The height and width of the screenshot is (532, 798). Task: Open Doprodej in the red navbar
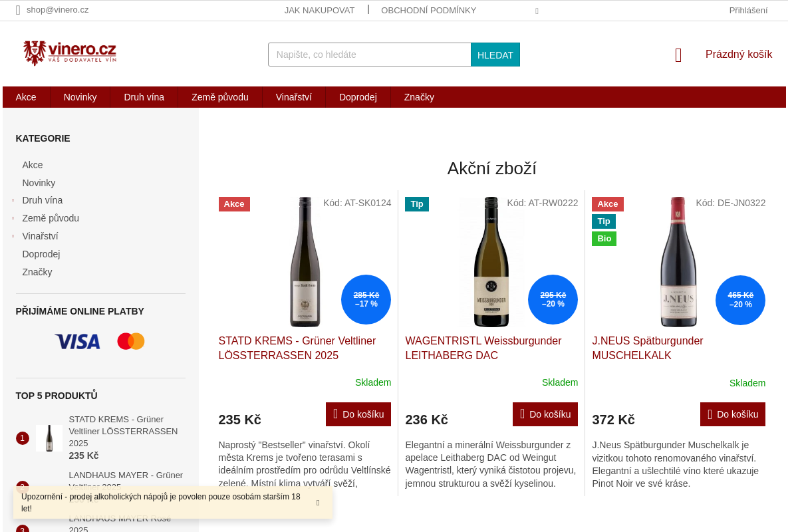coord(358,97)
